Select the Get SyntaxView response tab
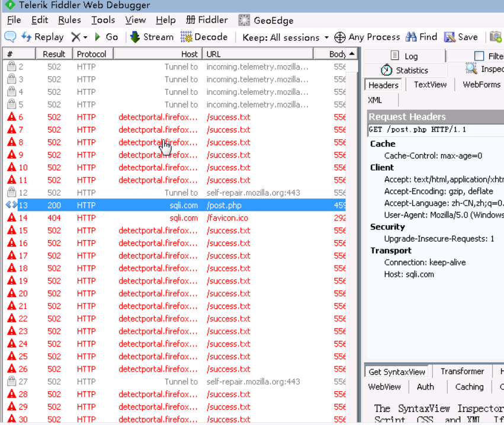Image resolution: width=504 pixels, height=425 pixels. (x=397, y=372)
